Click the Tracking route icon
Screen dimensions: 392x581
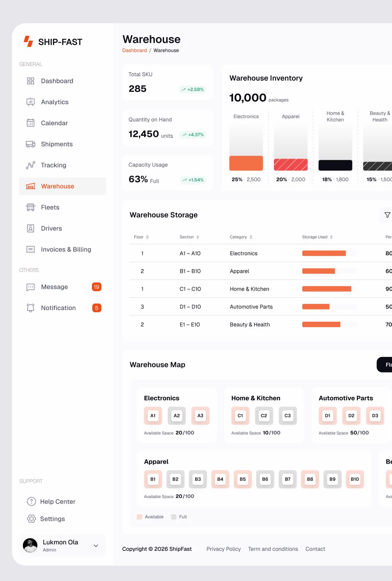coord(30,165)
